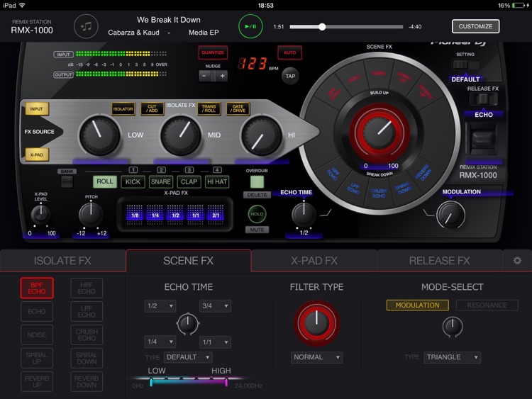Click the LOW frequency range handle
The width and height of the screenshot is (532, 399).
click(151, 383)
